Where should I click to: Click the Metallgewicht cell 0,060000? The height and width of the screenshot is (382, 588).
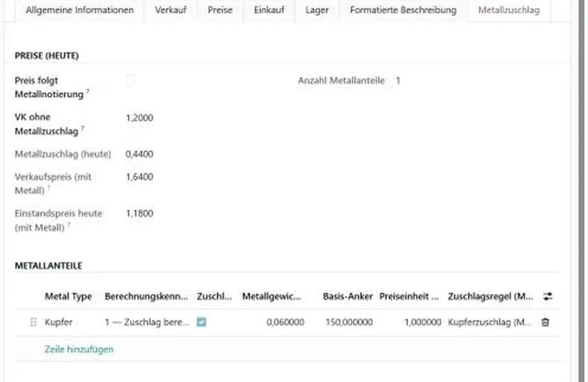285,322
